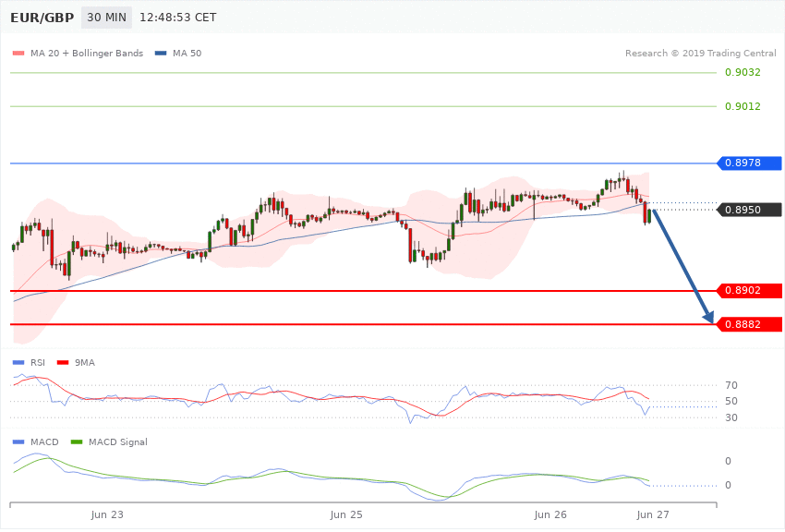The image size is (785, 532).
Task: Click the MACD legend label
Action: tap(44, 441)
